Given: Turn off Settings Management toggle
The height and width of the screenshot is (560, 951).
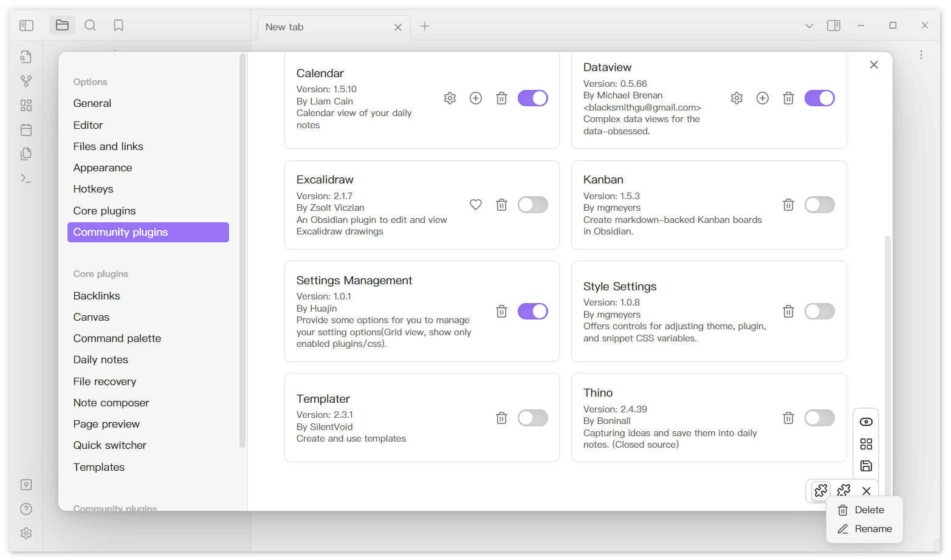Looking at the screenshot, I should coord(533,312).
